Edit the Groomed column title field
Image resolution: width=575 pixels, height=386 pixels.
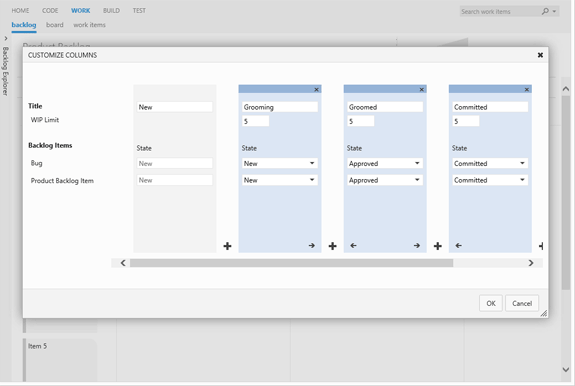(x=385, y=107)
